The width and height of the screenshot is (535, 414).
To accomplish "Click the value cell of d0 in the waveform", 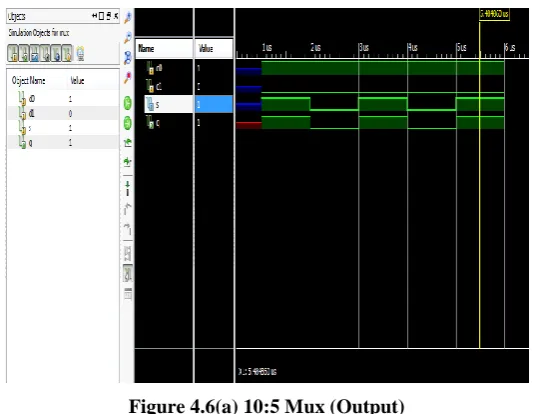I will pos(214,68).
